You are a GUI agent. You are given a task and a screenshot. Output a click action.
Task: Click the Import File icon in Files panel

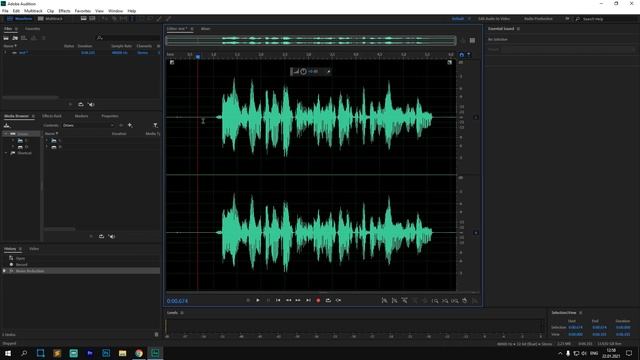pos(15,38)
